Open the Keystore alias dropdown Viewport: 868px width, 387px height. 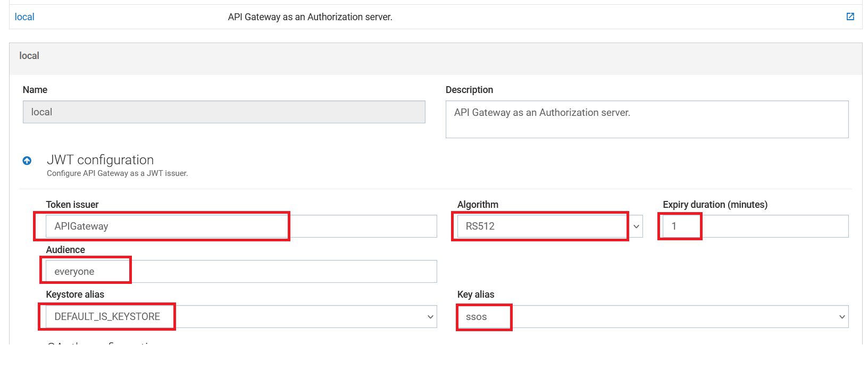tap(241, 317)
